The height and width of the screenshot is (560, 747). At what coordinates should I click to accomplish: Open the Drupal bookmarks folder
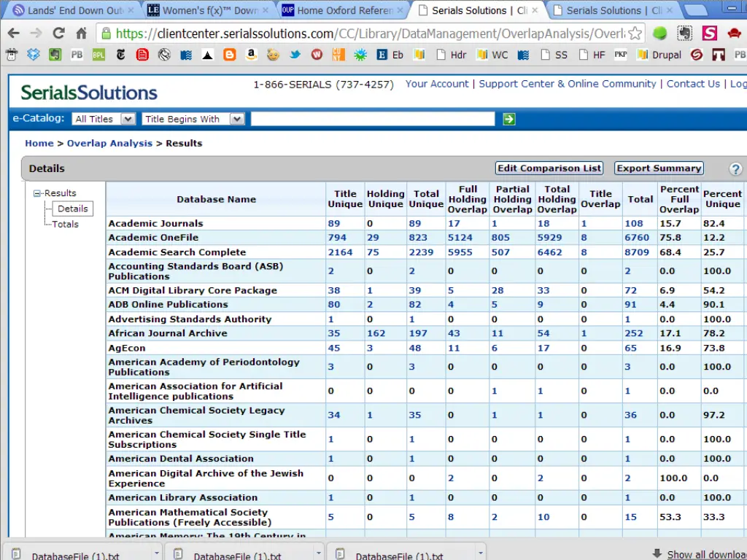coord(659,55)
